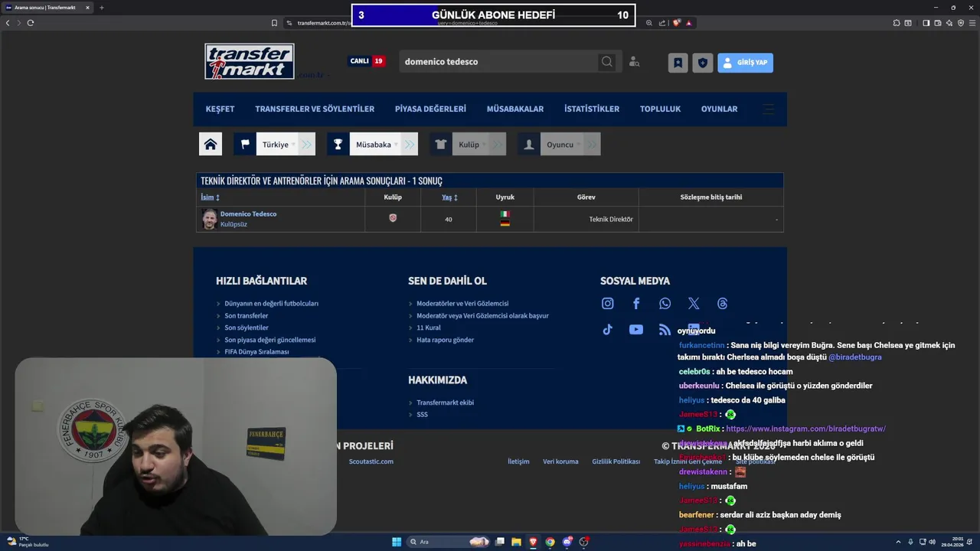The width and height of the screenshot is (980, 551).
Task: Open the CANLI live scores badge
Action: 367,61
